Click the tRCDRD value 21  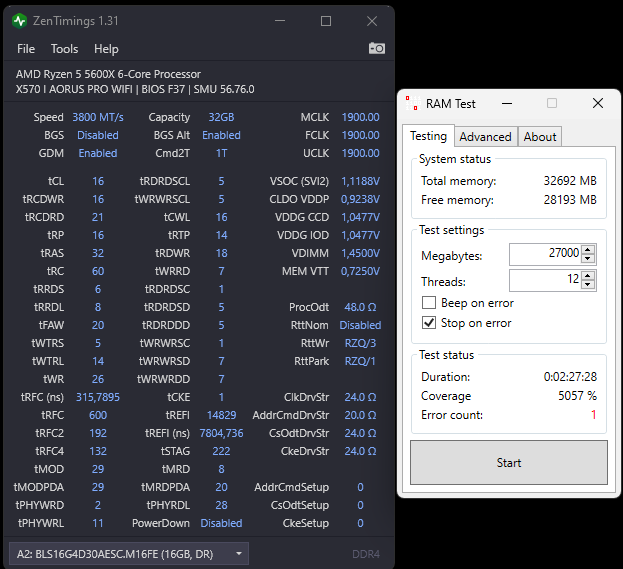[x=98, y=217]
